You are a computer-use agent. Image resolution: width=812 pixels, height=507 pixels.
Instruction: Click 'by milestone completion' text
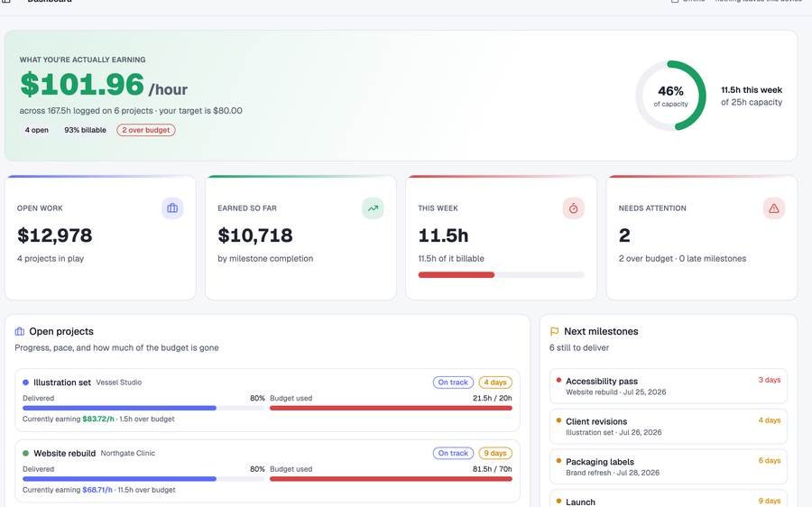265,258
